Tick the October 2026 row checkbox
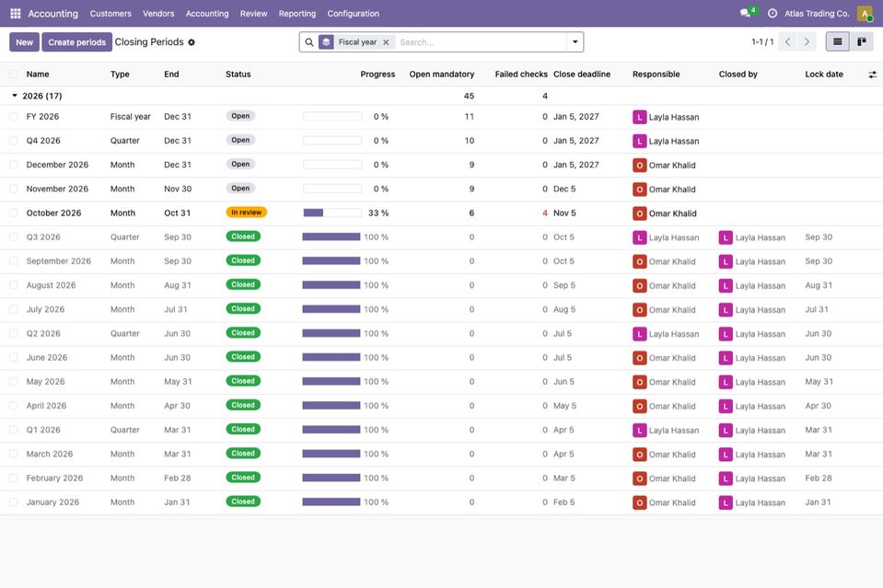The image size is (883, 588). click(14, 213)
